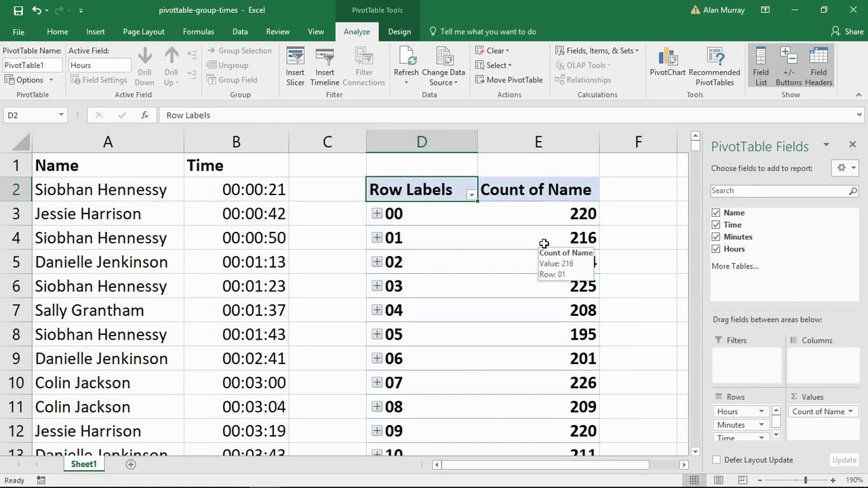The width and height of the screenshot is (868, 488).
Task: Open the Formulas ribbon tab
Action: coord(198,32)
